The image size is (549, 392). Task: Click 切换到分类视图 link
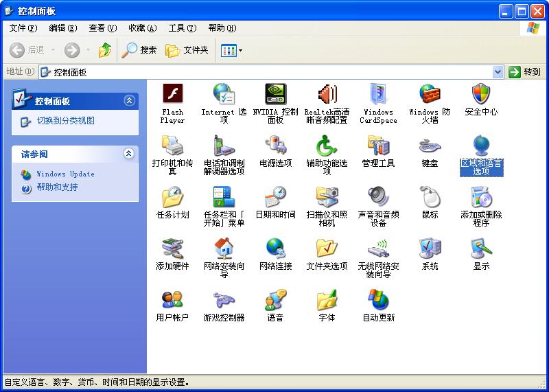[66, 121]
